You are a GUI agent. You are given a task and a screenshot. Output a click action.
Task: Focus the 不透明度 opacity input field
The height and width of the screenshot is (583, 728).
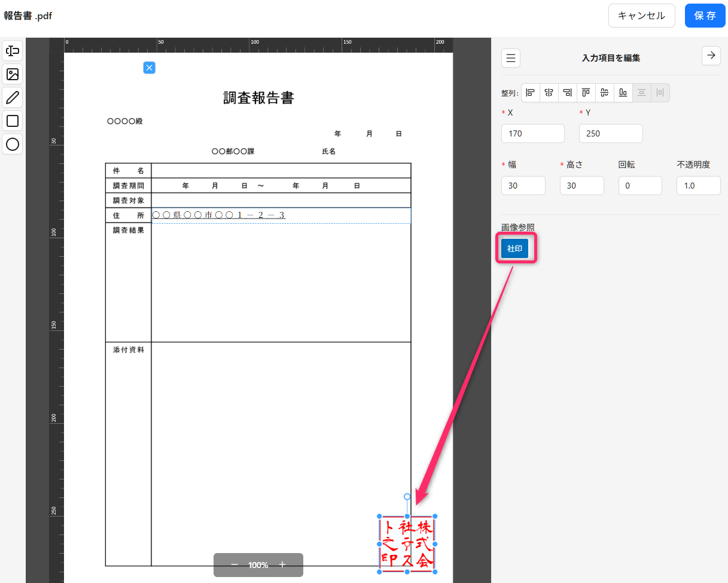pyautogui.click(x=699, y=186)
